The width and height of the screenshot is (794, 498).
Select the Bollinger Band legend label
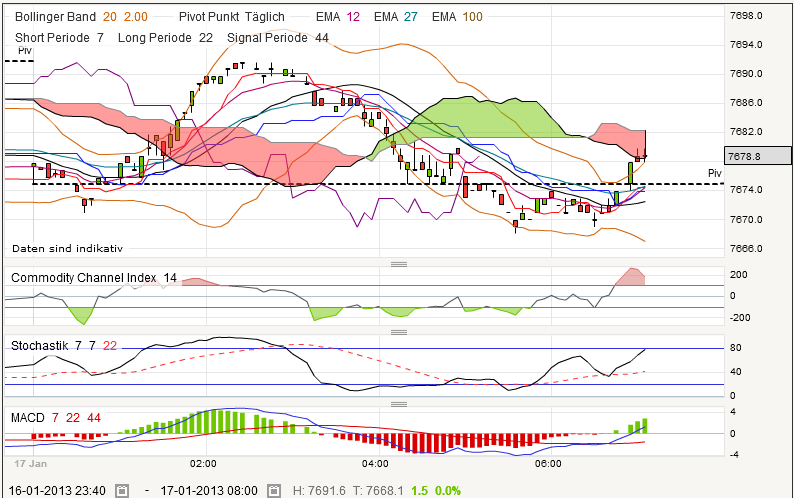tap(55, 17)
